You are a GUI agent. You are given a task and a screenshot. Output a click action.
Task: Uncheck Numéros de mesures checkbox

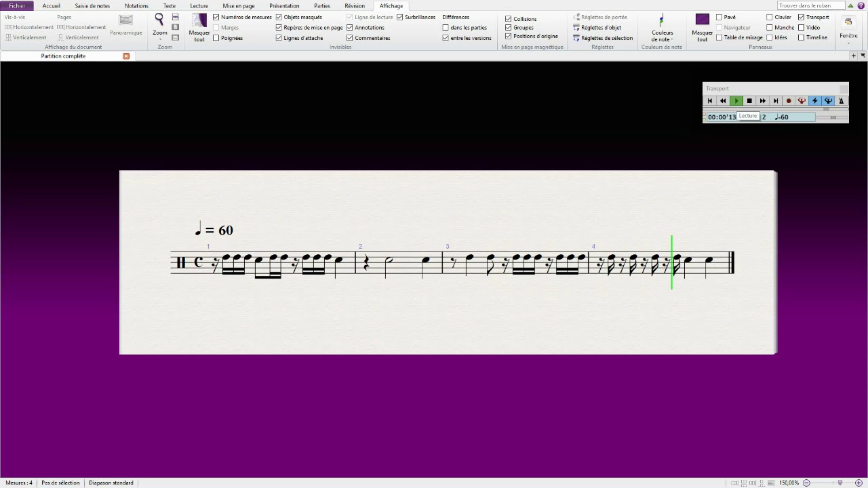point(216,17)
